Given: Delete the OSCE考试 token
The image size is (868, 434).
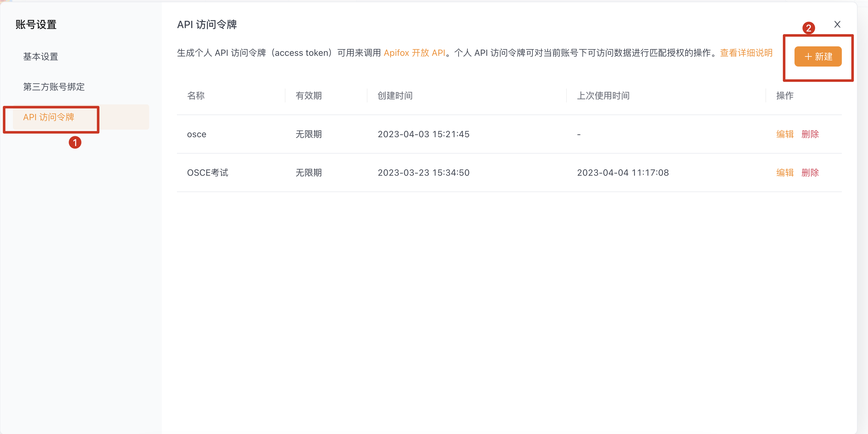Looking at the screenshot, I should tap(810, 173).
